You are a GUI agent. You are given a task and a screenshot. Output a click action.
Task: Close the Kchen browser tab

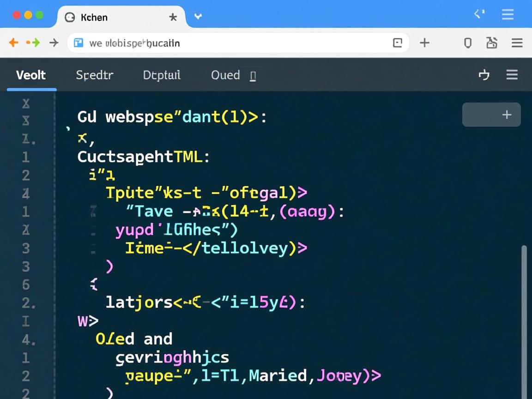(x=173, y=18)
